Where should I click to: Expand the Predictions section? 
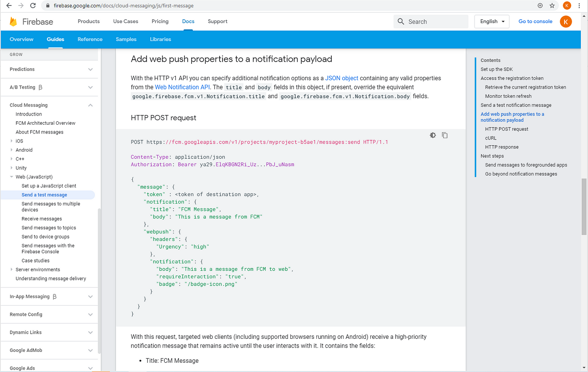[90, 69]
